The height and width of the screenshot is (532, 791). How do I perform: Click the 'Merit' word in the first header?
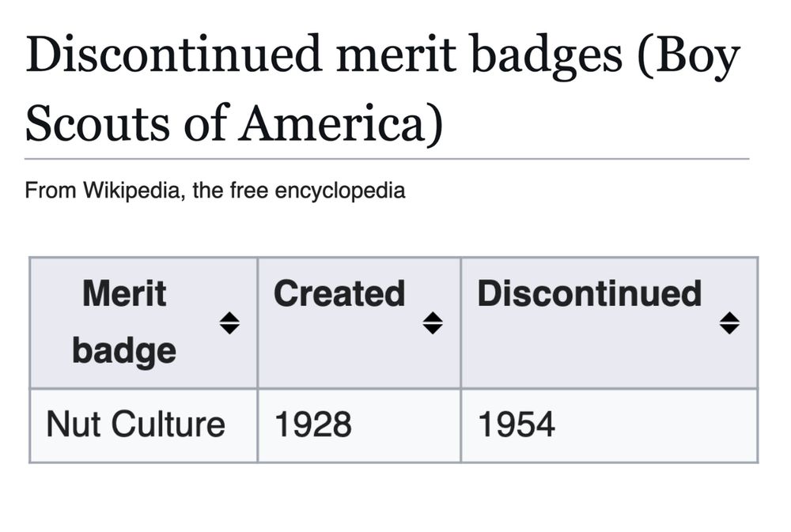(124, 294)
